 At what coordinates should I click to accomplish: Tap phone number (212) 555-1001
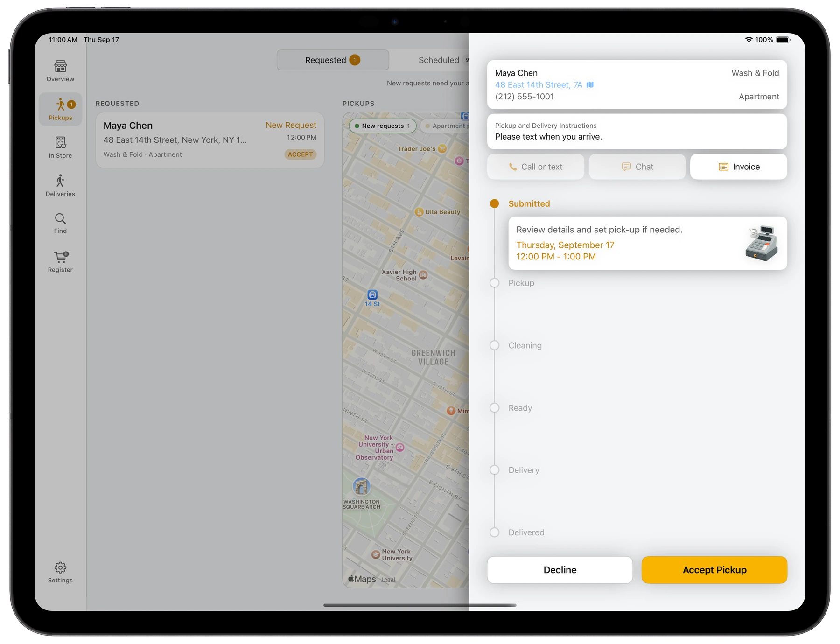[525, 97]
